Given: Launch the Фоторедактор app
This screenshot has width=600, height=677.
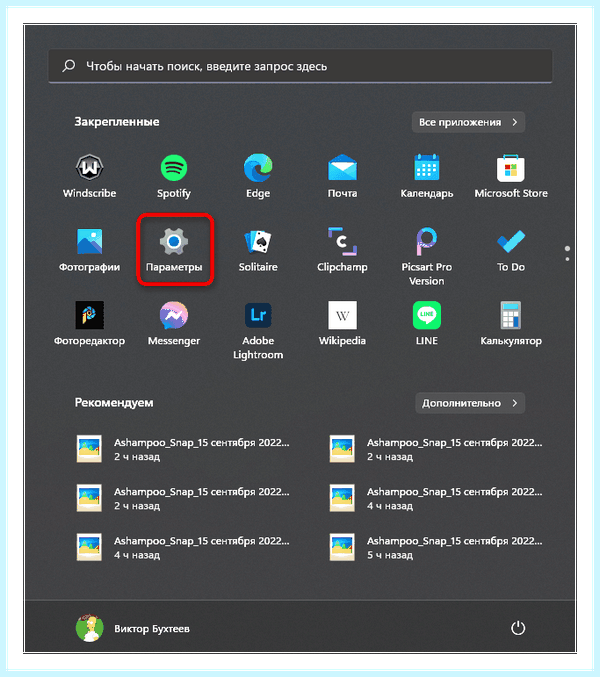Looking at the screenshot, I should (89, 324).
